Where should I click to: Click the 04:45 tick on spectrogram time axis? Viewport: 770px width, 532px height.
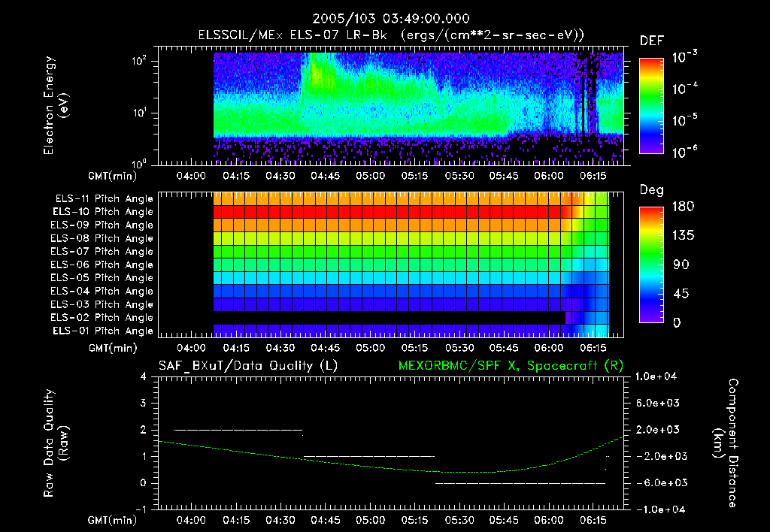point(325,176)
